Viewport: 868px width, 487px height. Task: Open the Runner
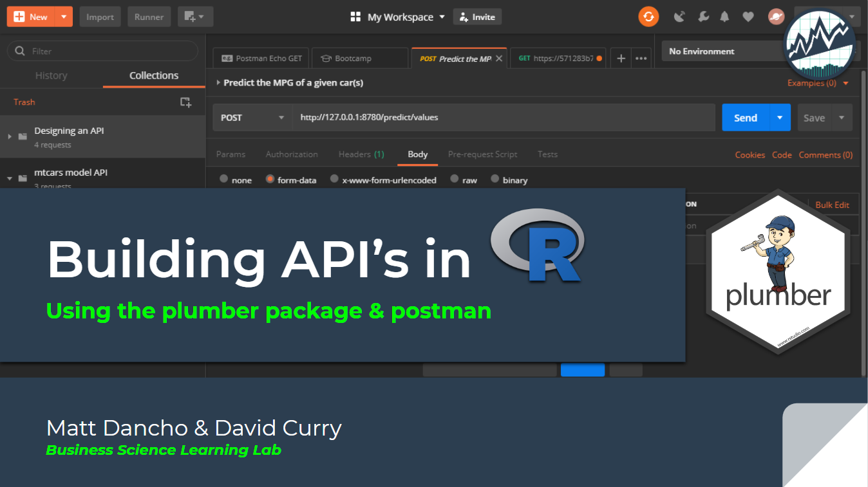pyautogui.click(x=149, y=17)
